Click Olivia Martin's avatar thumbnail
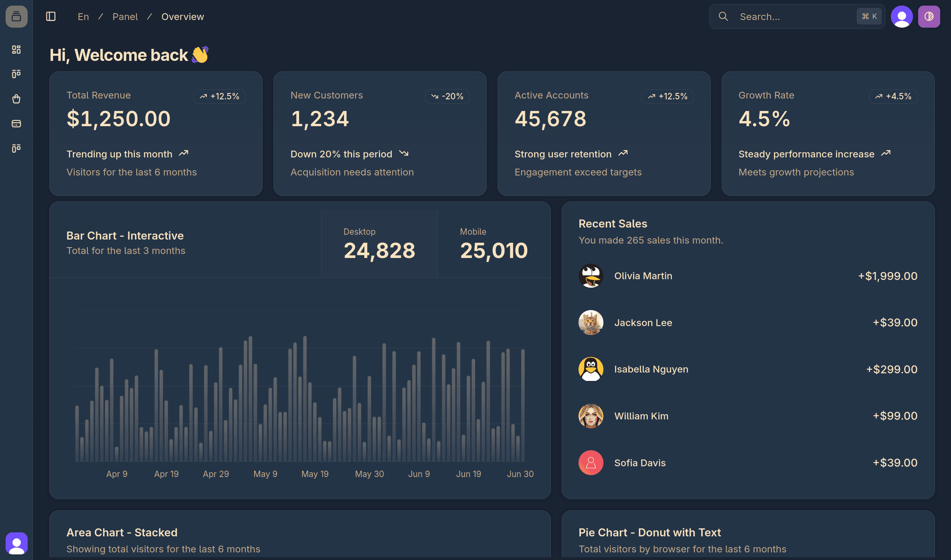This screenshot has height=560, width=951. 591,276
